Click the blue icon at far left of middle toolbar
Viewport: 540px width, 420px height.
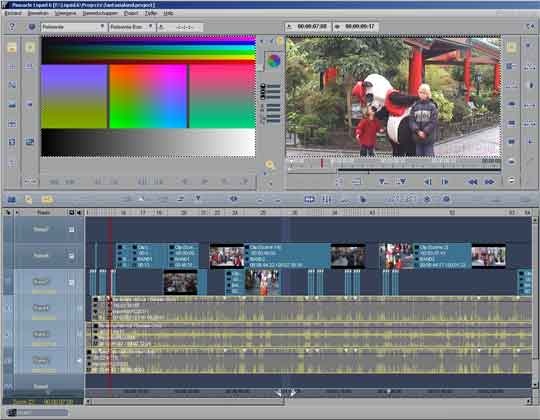click(12, 199)
